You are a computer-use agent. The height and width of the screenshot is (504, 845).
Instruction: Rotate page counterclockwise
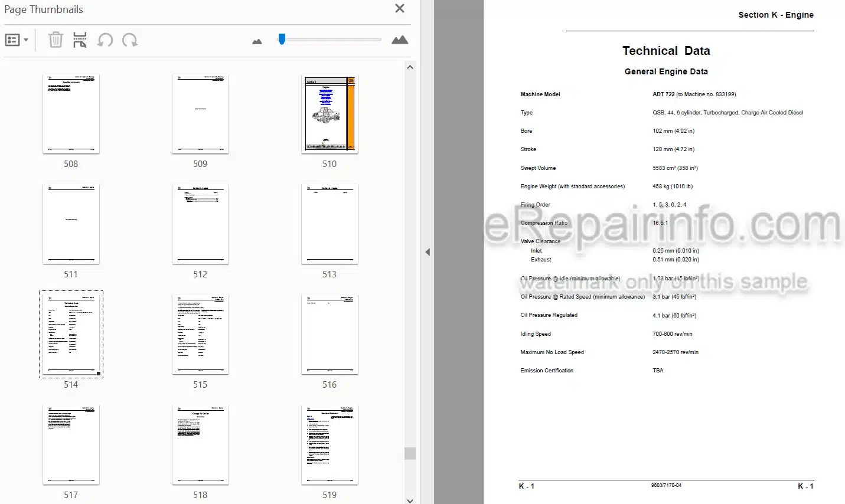(x=105, y=40)
